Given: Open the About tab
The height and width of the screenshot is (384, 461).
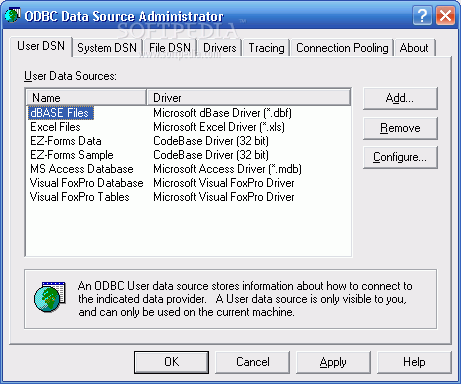Looking at the screenshot, I should pyautogui.click(x=414, y=48).
